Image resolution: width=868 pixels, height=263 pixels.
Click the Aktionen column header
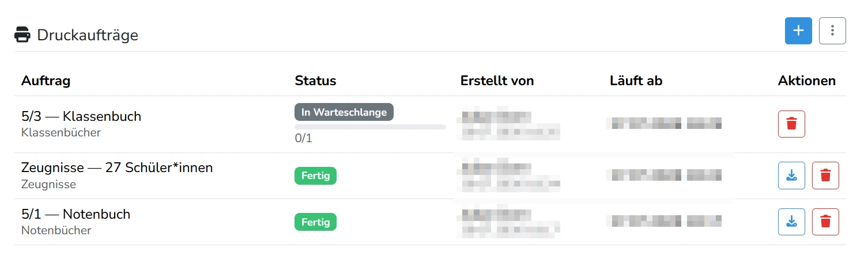(x=807, y=81)
